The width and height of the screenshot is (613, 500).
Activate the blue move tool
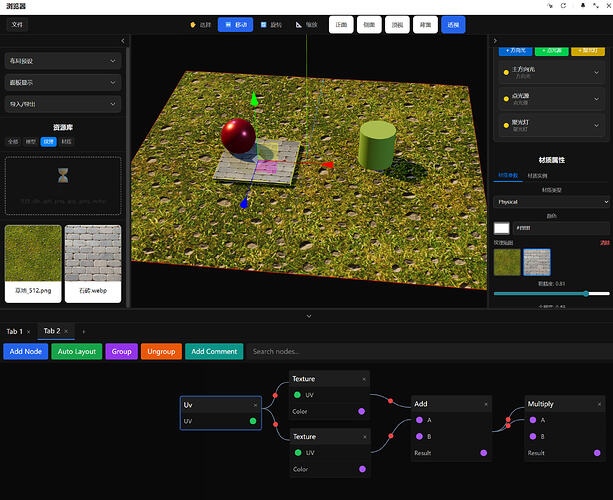coord(235,25)
